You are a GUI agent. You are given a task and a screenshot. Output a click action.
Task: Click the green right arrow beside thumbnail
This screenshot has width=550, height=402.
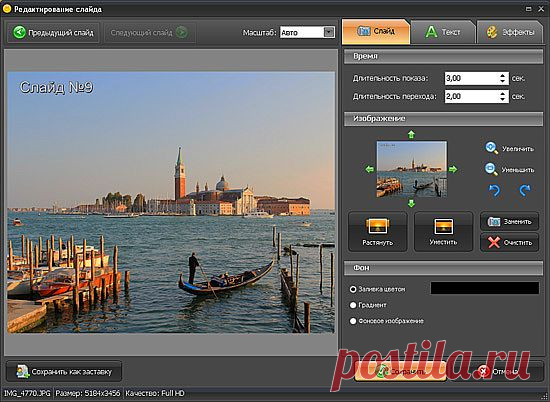(x=453, y=169)
